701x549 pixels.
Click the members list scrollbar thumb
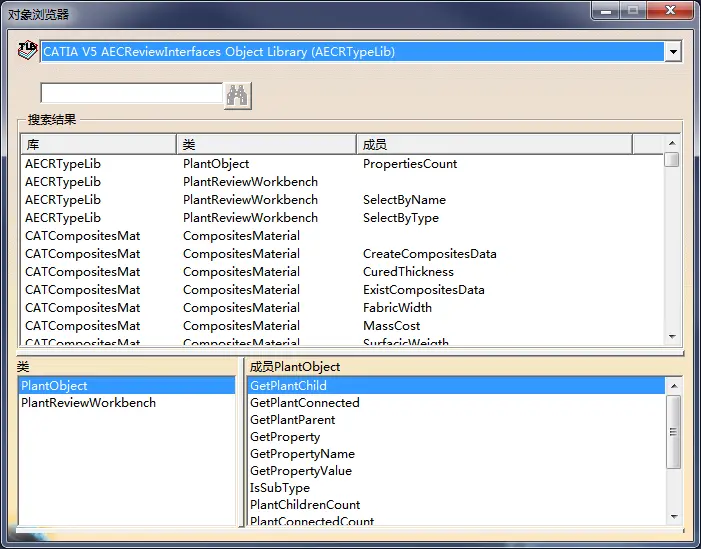674,432
